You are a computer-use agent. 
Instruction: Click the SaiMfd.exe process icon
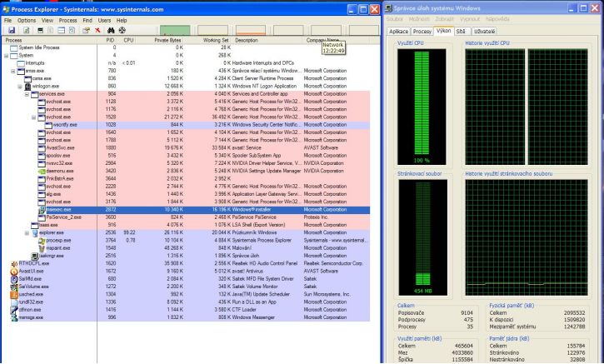(14, 279)
